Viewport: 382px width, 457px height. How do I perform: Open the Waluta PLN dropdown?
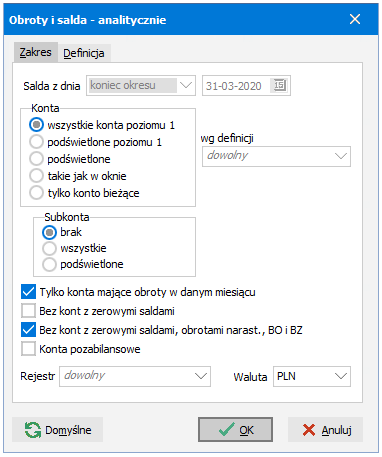pyautogui.click(x=312, y=376)
